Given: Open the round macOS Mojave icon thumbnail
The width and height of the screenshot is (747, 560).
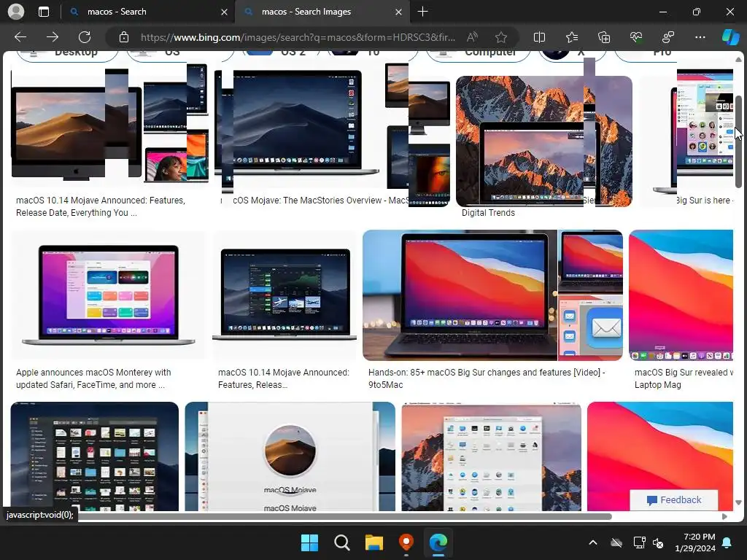Looking at the screenshot, I should click(x=290, y=456).
